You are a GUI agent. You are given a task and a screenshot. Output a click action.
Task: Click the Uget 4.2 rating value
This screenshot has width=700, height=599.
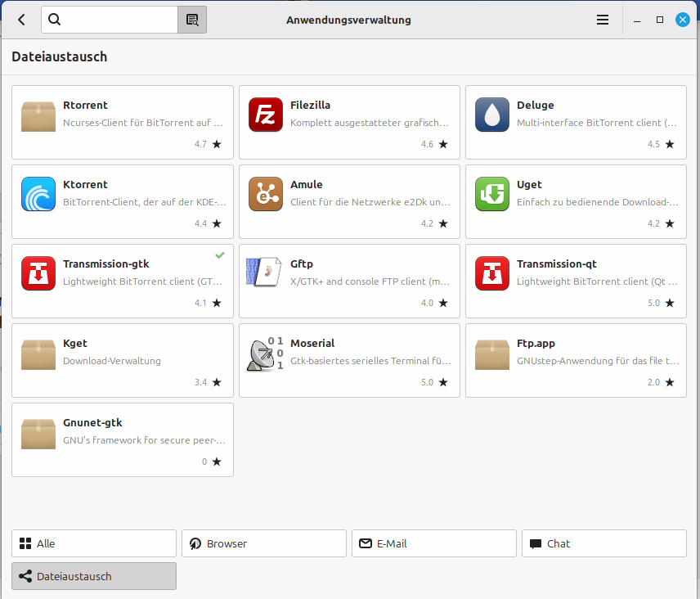pyautogui.click(x=653, y=223)
